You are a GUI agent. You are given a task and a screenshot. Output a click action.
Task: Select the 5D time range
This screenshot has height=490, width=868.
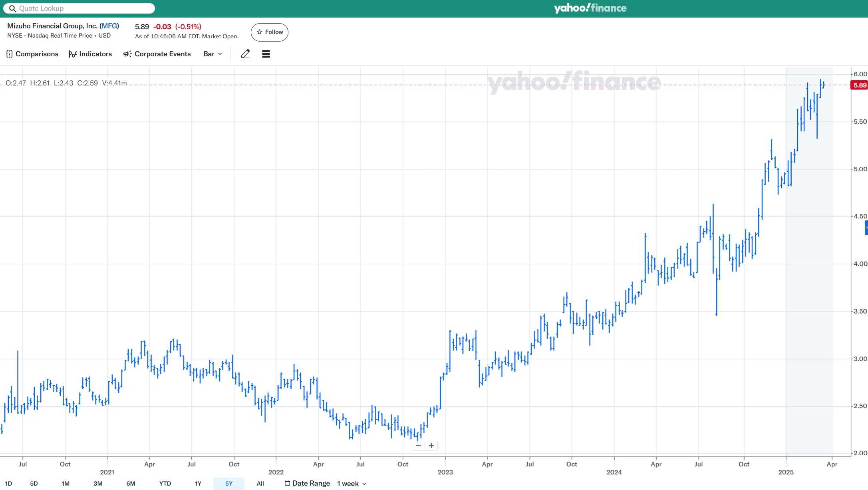[x=34, y=484]
